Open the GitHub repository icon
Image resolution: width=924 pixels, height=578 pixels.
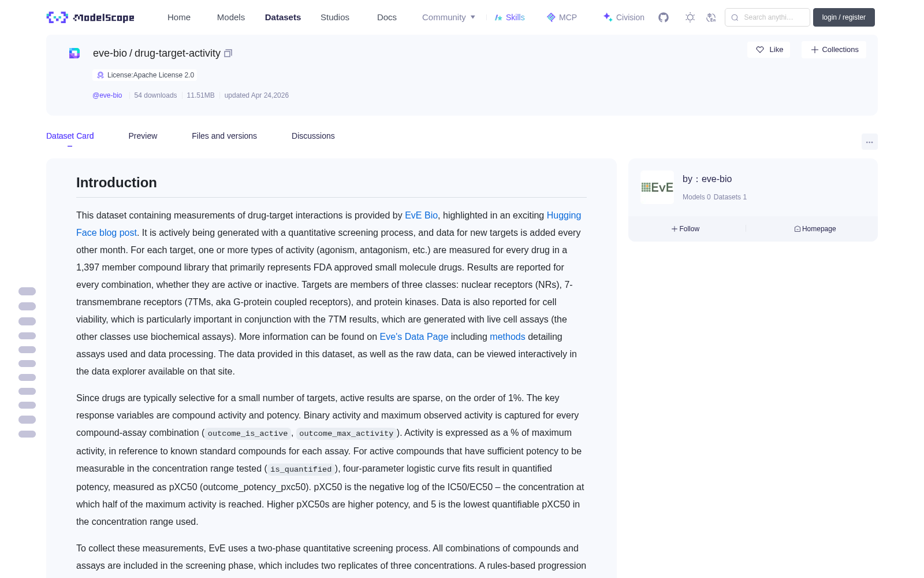(x=664, y=17)
